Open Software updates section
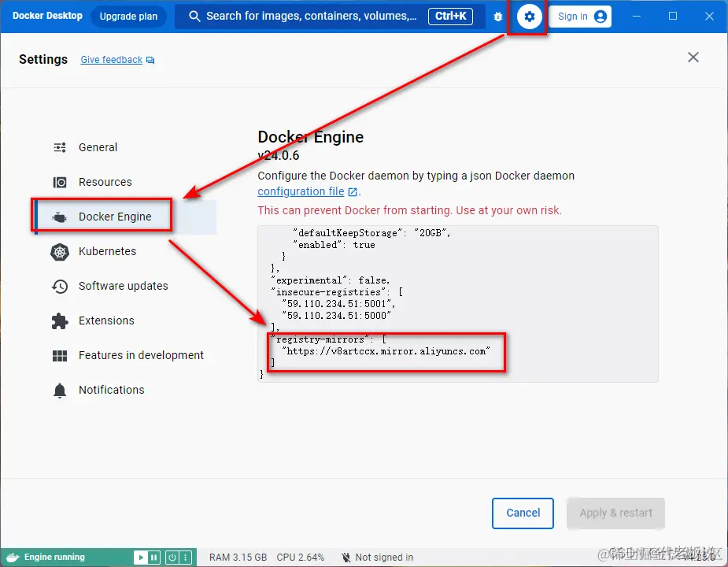728x567 pixels. pos(125,287)
